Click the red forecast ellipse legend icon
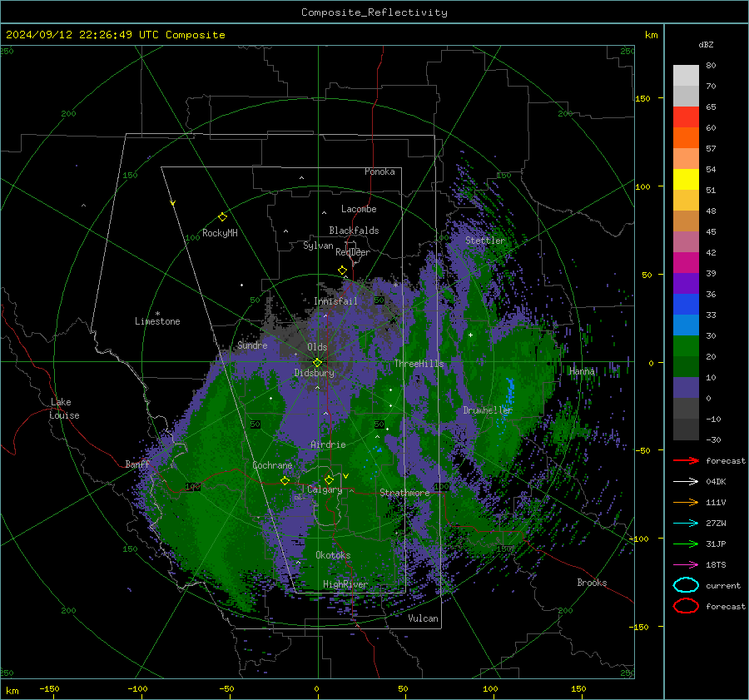This screenshot has height=700, width=749. (686, 606)
